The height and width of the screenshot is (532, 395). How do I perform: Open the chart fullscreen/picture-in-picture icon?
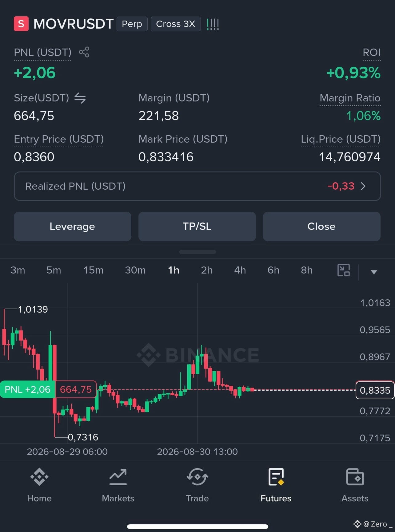344,270
